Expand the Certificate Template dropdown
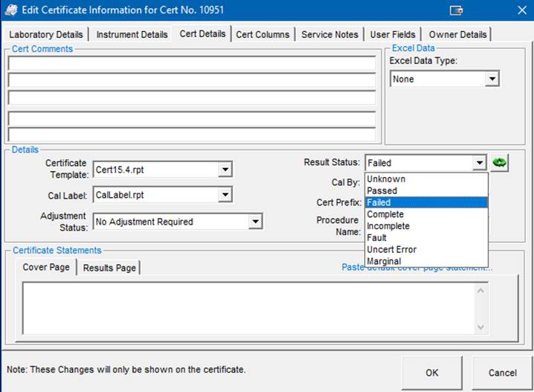The image size is (534, 392). (225, 170)
